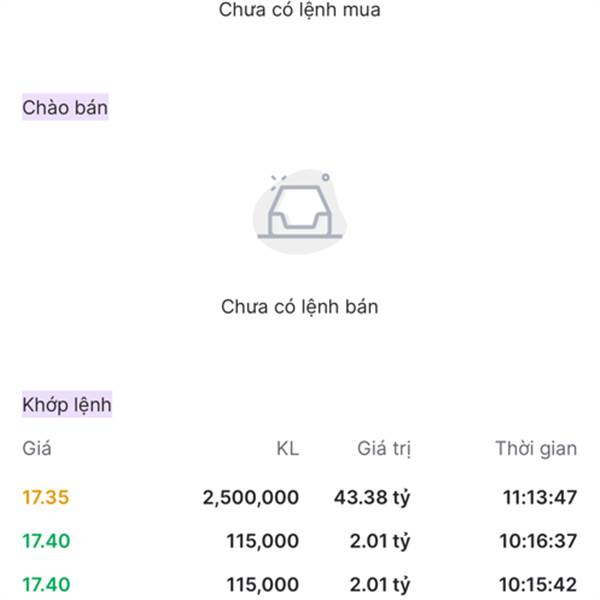Click the 'Chưa có lệnh bán' message

[x=300, y=307]
